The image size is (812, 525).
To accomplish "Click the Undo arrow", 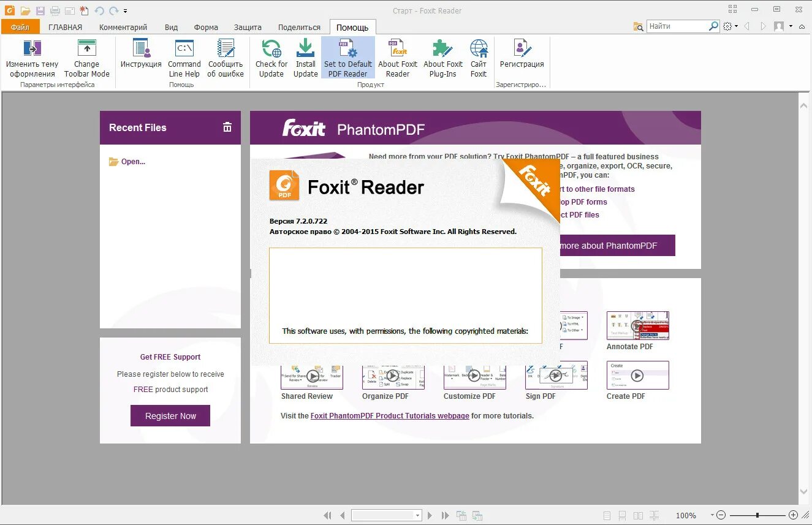I will 99,10.
